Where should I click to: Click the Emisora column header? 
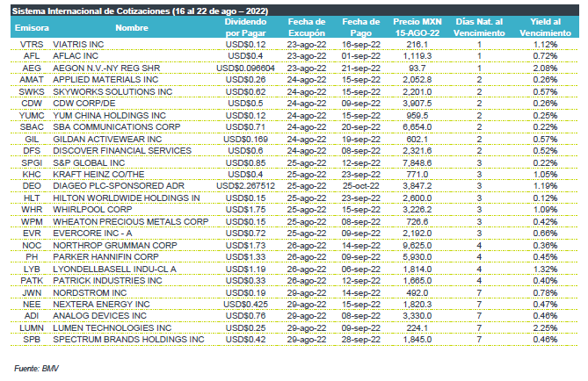click(32, 28)
